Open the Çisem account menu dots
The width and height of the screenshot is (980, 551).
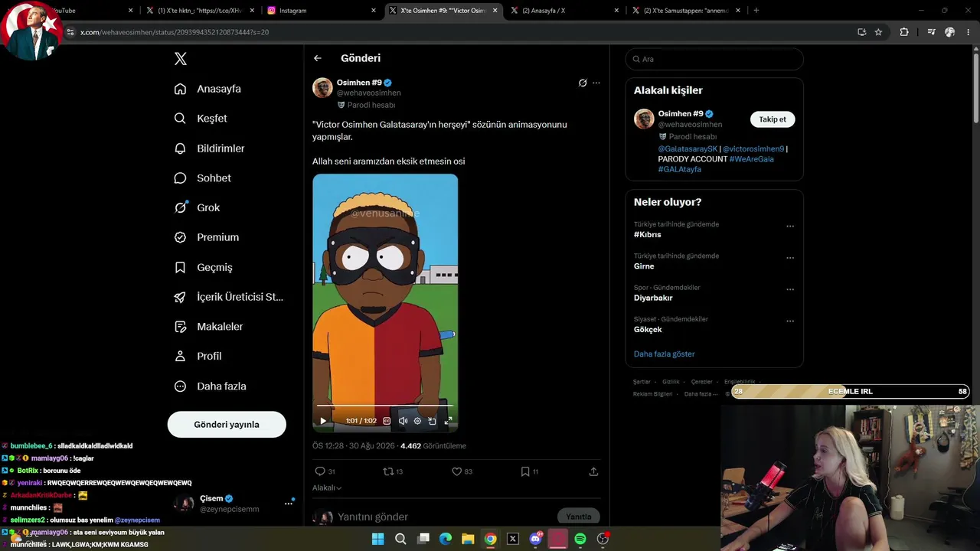(x=289, y=503)
